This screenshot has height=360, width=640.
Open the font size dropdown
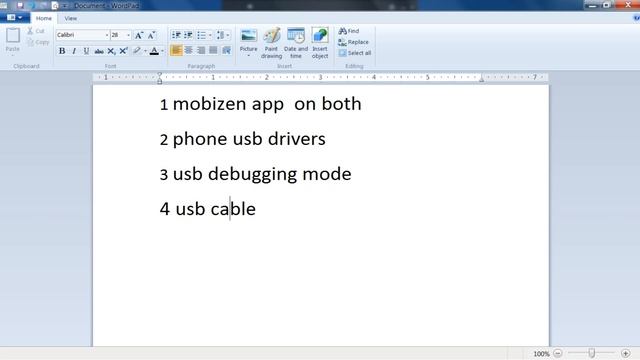click(x=128, y=35)
